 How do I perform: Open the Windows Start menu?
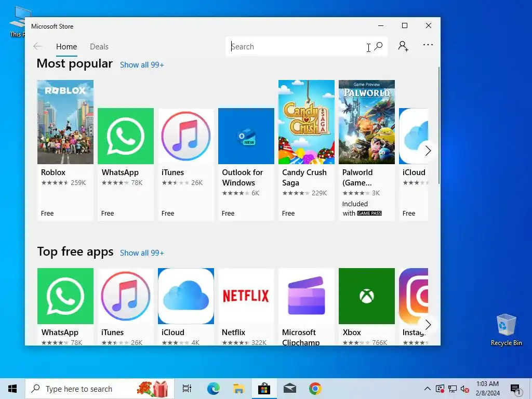click(12, 389)
